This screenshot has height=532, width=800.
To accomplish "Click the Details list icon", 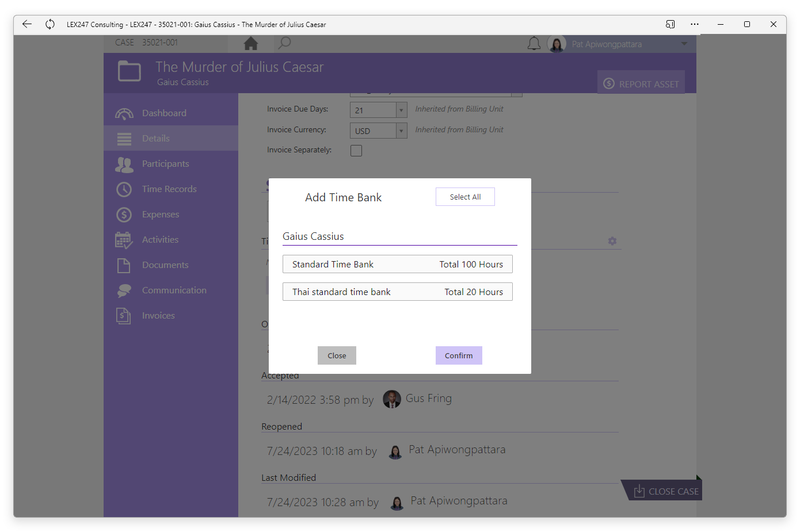I will (124, 139).
